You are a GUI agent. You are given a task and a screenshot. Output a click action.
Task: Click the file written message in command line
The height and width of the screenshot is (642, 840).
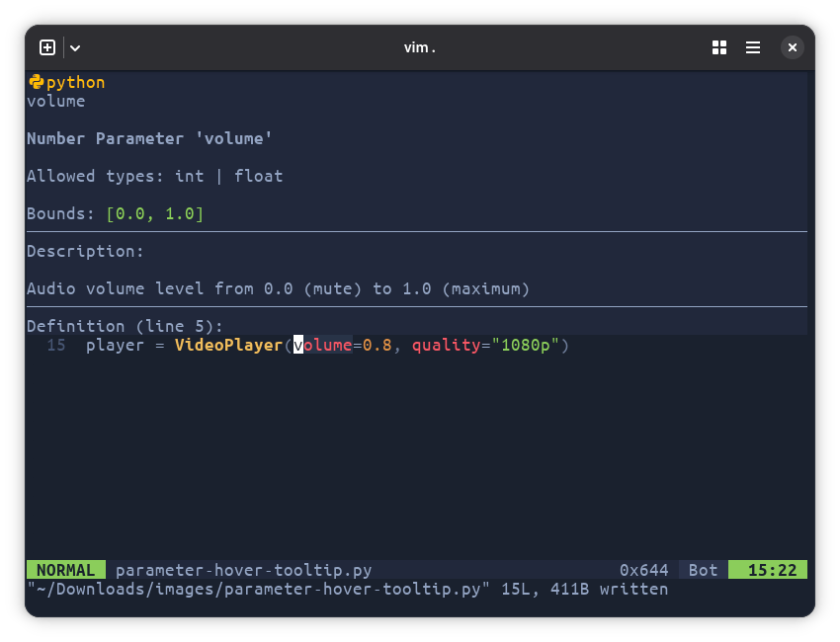(x=348, y=589)
